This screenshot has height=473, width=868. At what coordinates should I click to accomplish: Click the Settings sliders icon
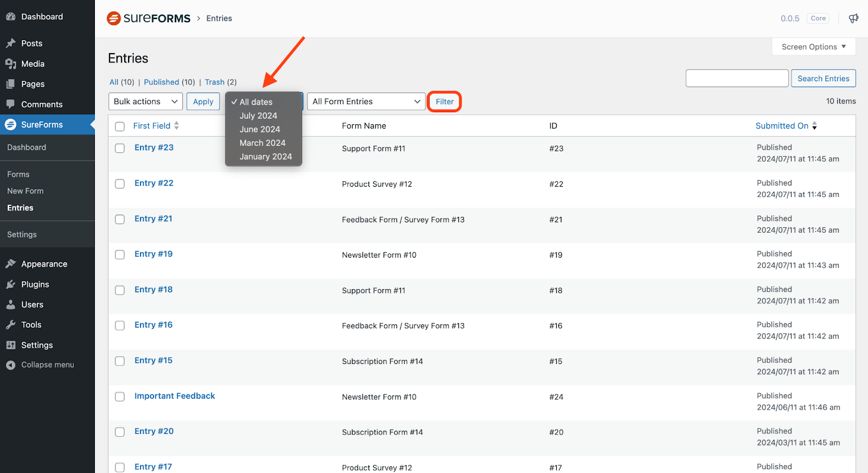tap(10, 346)
